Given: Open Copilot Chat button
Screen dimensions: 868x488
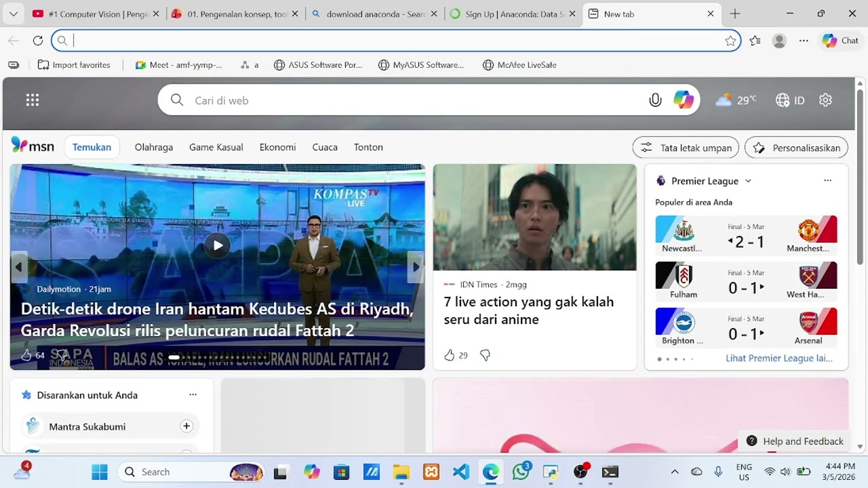Looking at the screenshot, I should (x=840, y=41).
